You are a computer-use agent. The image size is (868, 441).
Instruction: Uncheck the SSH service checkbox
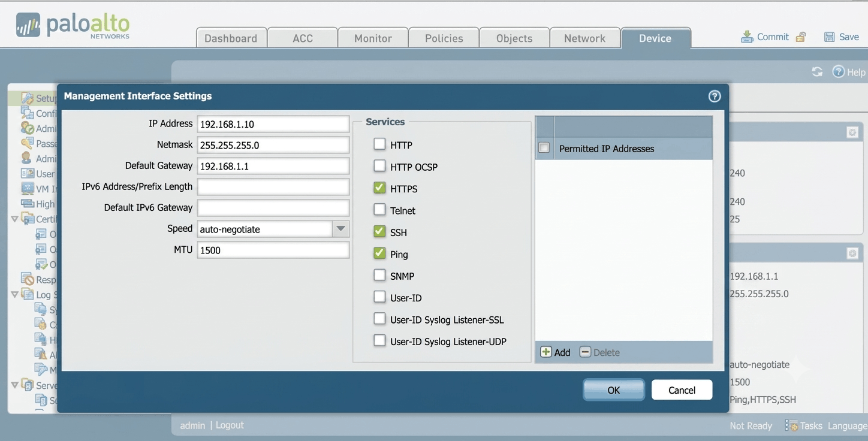tap(379, 231)
